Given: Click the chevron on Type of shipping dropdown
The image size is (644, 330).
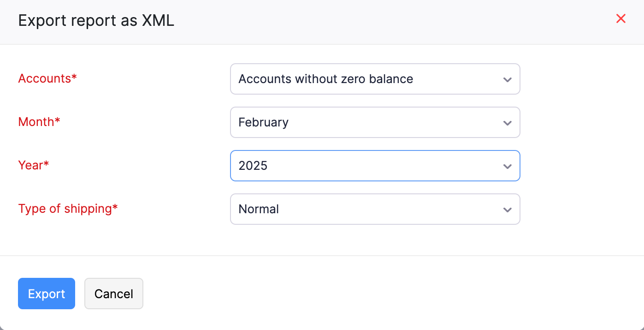Looking at the screenshot, I should tap(507, 209).
